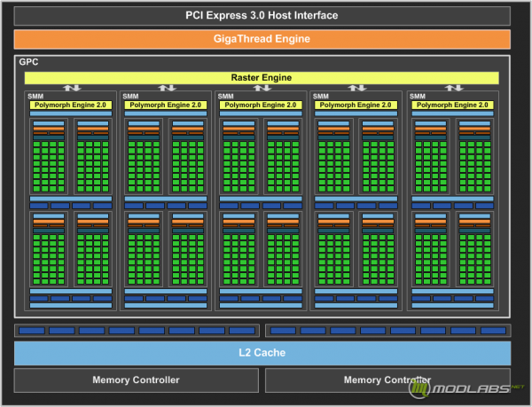Viewport: 532px width, 407px height.
Task: Click the PCI Express 3.0 Host Interface block
Action: pyautogui.click(x=262, y=16)
